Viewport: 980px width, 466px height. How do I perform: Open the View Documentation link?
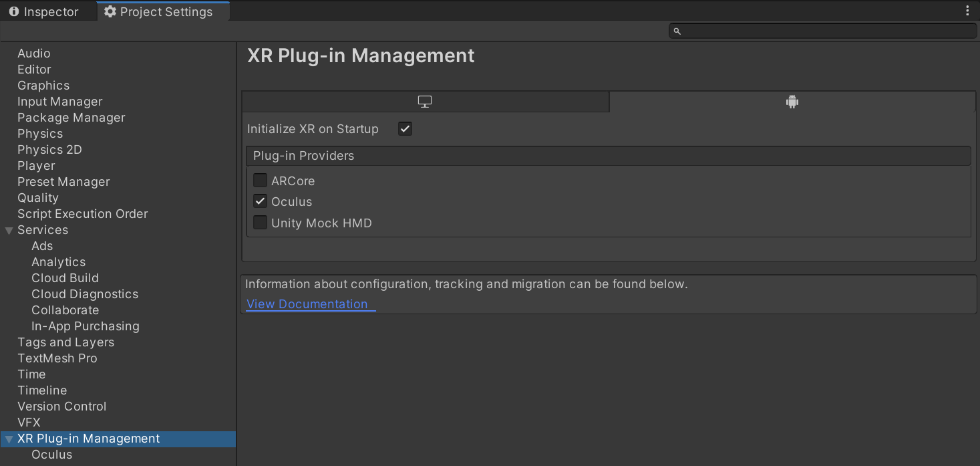pyautogui.click(x=307, y=304)
